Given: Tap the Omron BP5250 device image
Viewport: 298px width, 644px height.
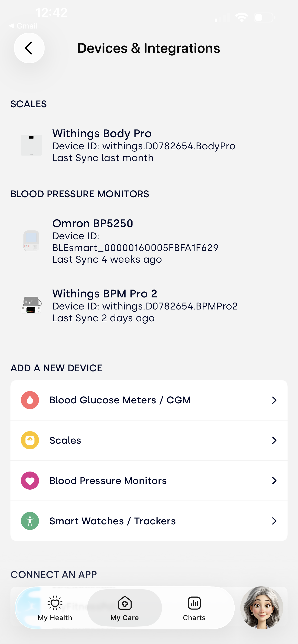Looking at the screenshot, I should (31, 241).
